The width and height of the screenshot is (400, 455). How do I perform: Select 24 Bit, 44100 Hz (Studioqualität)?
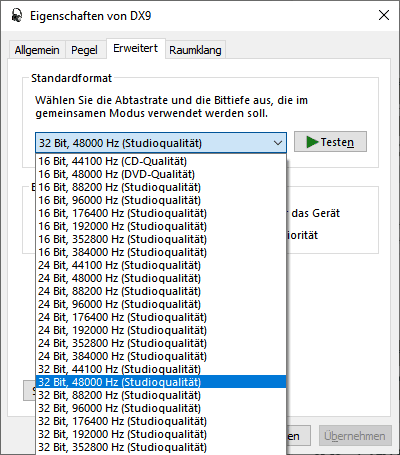(161, 265)
